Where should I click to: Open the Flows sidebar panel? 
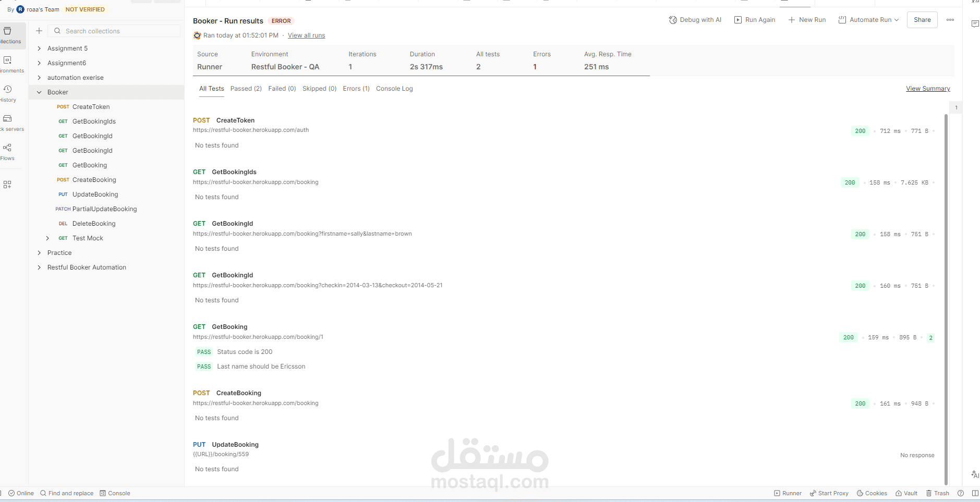pos(7,152)
